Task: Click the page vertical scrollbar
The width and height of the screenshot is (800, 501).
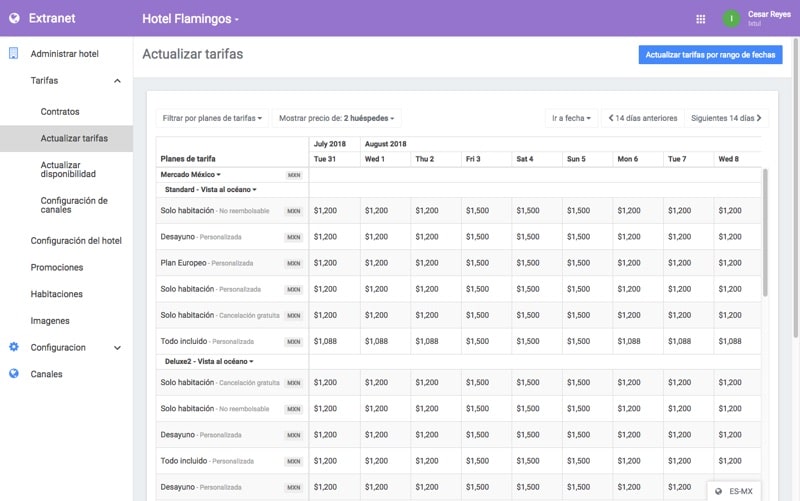Action: (795, 186)
